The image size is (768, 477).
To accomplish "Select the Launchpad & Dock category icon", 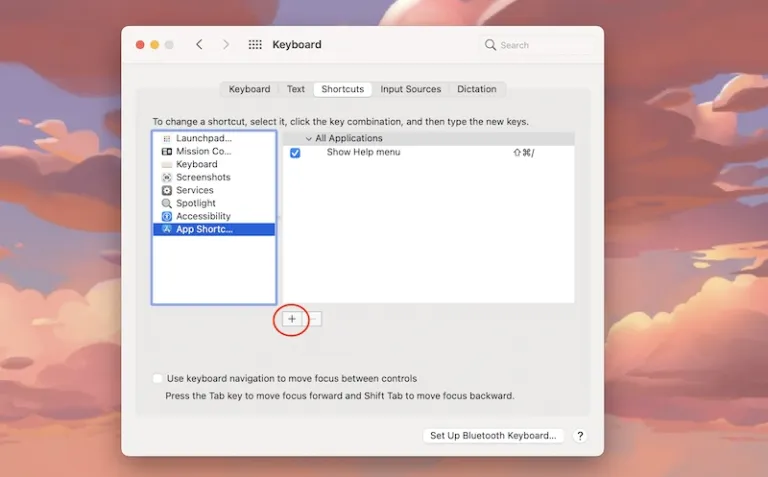I will pos(167,138).
